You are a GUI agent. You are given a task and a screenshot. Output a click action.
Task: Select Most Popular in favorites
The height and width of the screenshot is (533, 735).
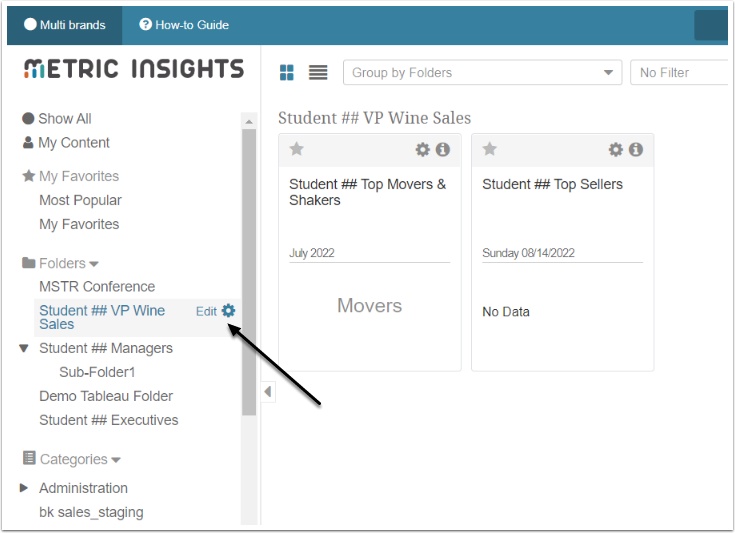80,200
